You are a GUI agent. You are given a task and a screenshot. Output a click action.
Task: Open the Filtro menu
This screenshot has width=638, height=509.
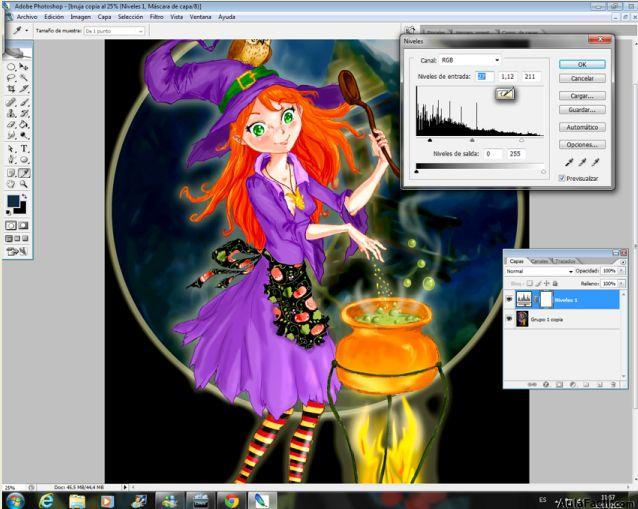[157, 17]
